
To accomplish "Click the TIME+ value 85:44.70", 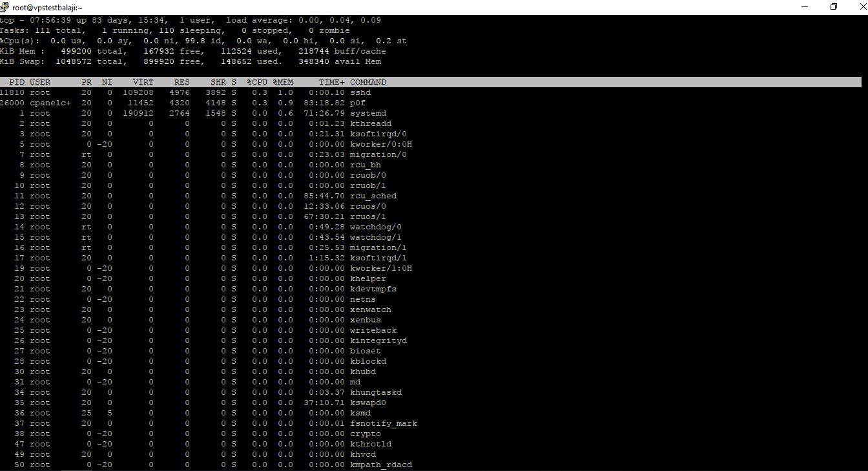I will pyautogui.click(x=324, y=196).
